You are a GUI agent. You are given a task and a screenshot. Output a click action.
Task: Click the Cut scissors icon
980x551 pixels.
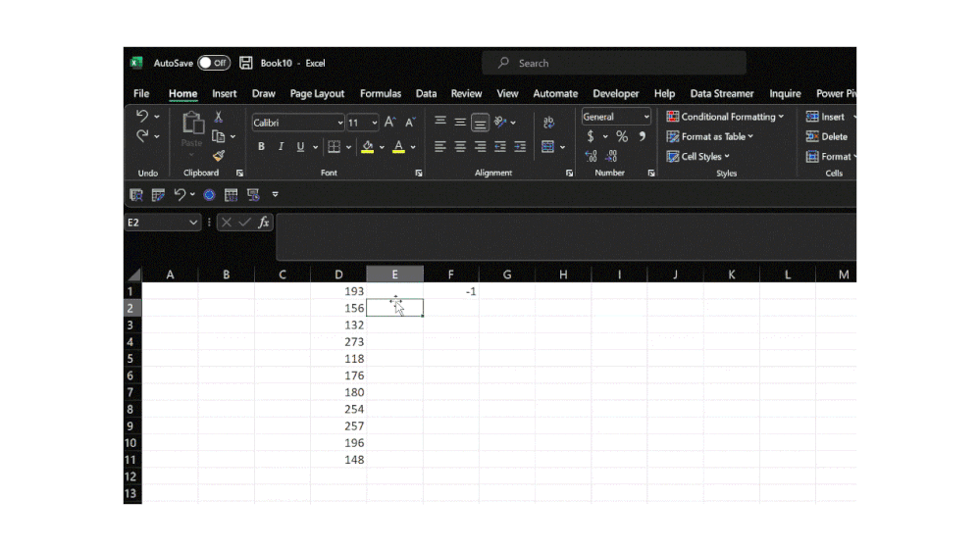tap(218, 117)
